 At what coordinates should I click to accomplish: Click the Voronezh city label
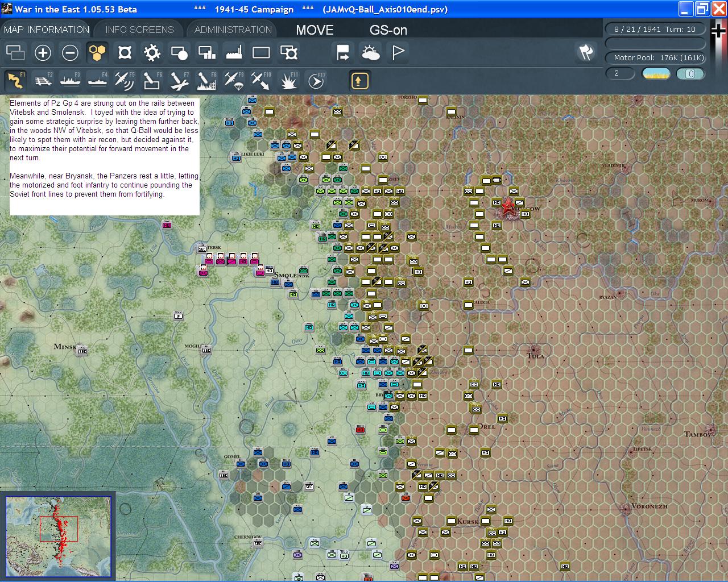649,506
